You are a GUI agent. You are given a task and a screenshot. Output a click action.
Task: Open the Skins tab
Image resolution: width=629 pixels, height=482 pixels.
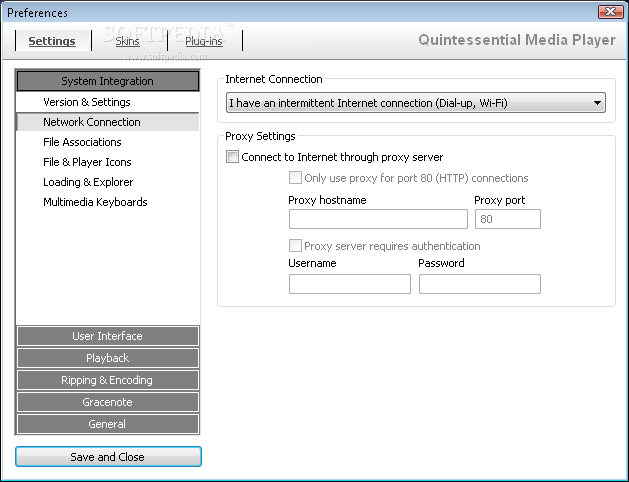[x=128, y=41]
